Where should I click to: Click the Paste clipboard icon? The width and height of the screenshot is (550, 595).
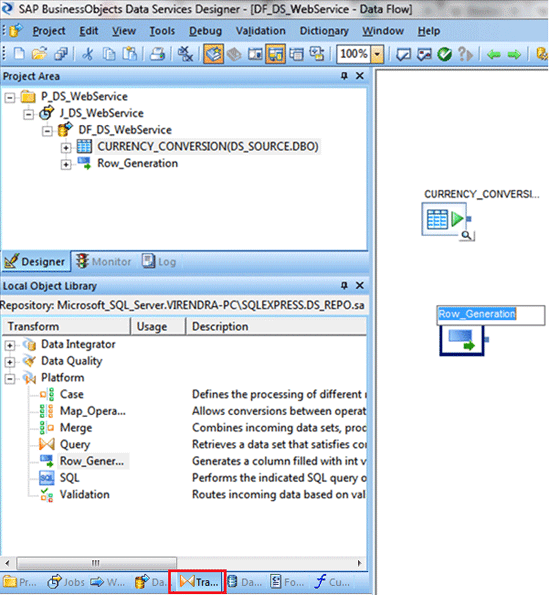coord(129,54)
